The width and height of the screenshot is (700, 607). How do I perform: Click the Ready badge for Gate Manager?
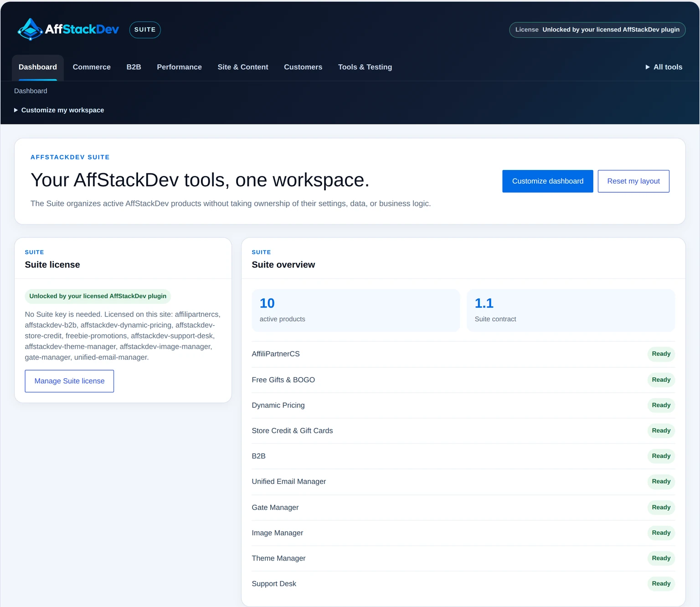(661, 508)
